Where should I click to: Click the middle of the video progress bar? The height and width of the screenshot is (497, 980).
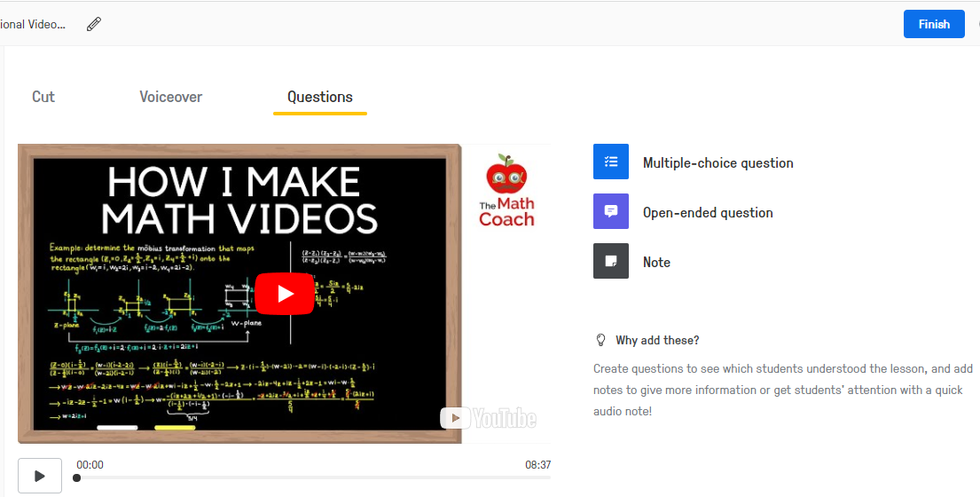pyautogui.click(x=313, y=478)
